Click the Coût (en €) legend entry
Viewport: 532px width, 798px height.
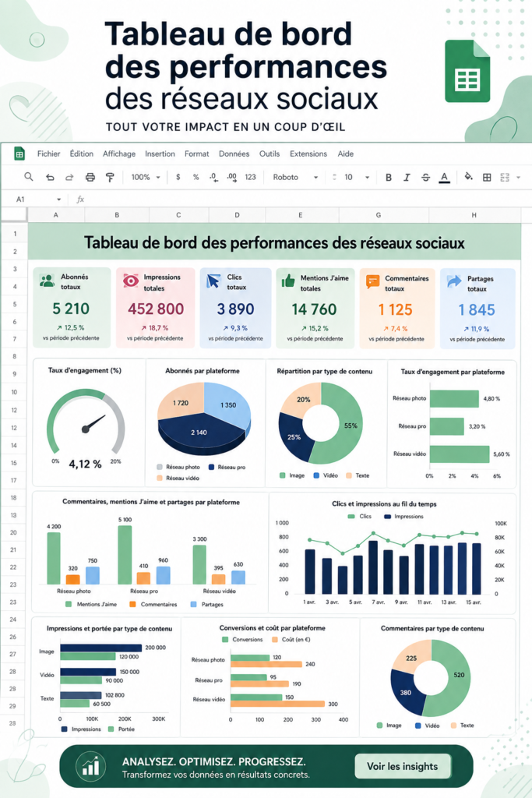(291, 639)
